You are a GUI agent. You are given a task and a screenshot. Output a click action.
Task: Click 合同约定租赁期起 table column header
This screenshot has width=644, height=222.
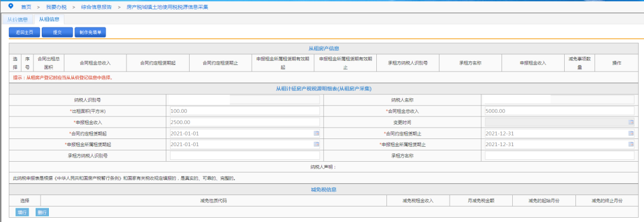coord(157,63)
